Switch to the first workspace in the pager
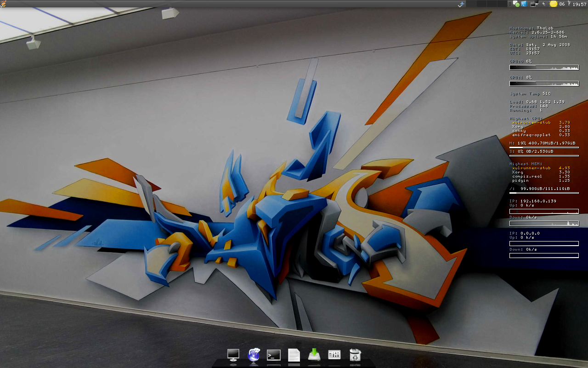Screen dimensions: 588x368 [x=472, y=4]
